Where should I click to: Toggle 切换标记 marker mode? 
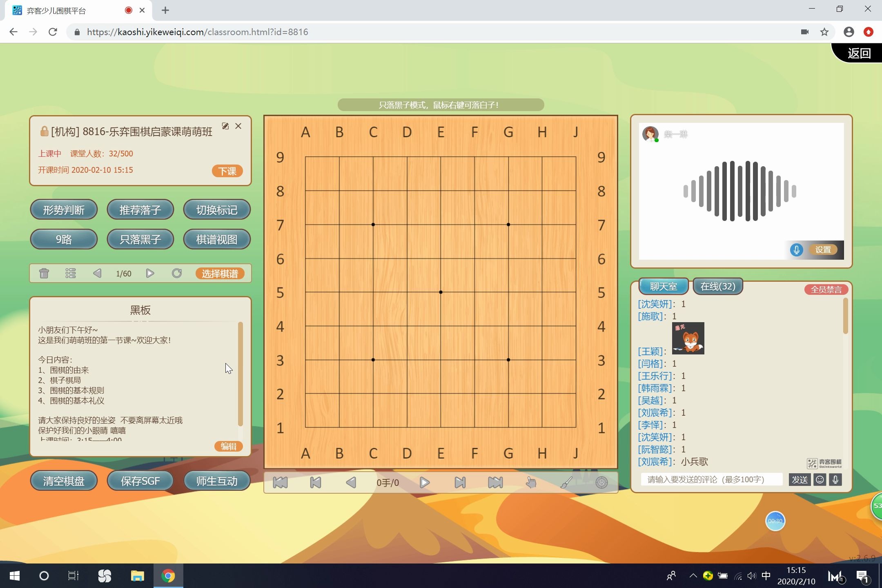(x=217, y=210)
